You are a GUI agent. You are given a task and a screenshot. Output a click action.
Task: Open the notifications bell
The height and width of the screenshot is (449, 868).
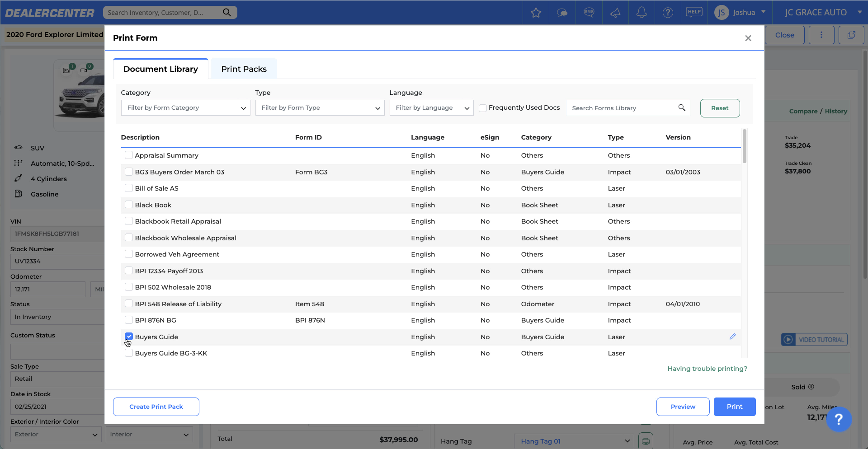(x=642, y=12)
